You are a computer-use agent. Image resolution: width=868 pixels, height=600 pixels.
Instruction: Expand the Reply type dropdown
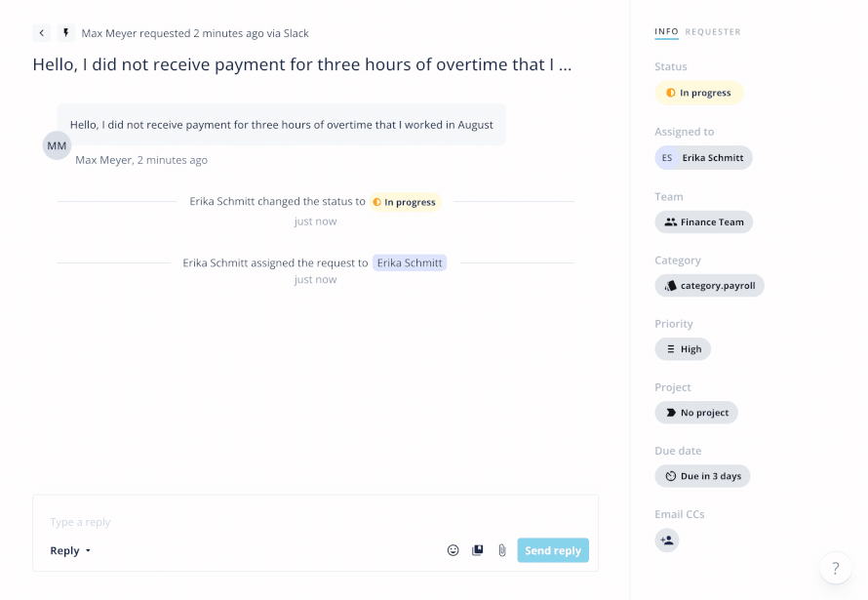70,551
